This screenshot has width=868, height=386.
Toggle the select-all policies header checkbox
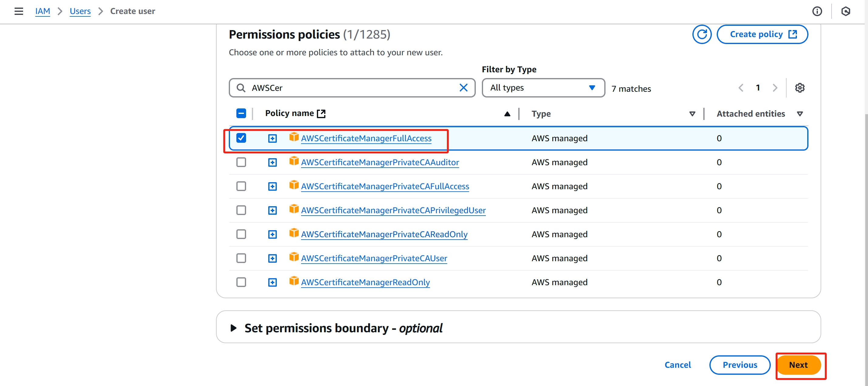[x=241, y=114]
